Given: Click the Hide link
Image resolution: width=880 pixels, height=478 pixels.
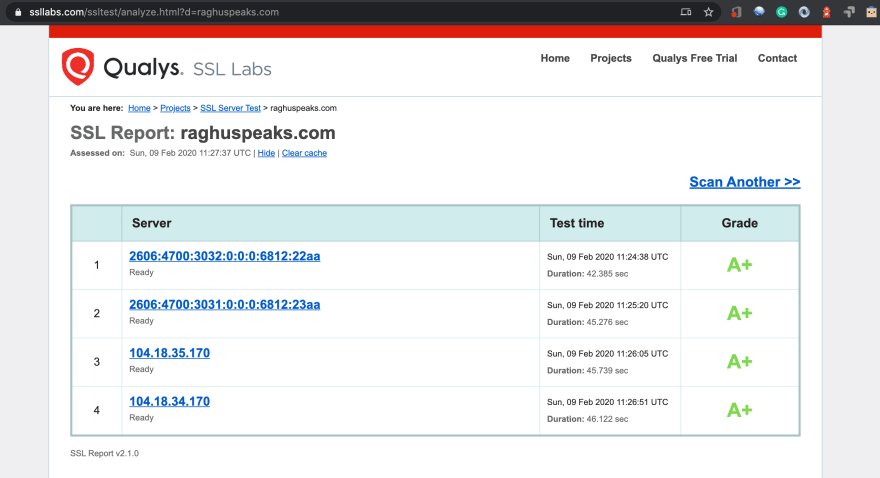Looking at the screenshot, I should (x=266, y=153).
